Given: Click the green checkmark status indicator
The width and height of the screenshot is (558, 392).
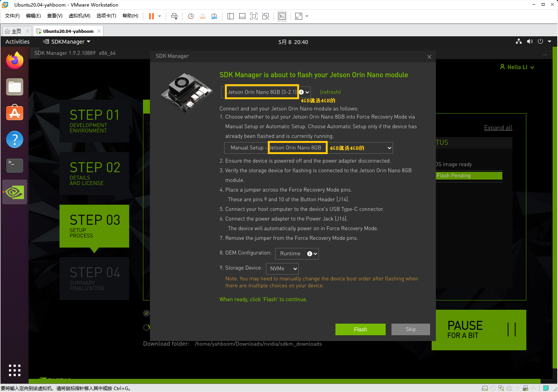Looking at the screenshot, I should tap(146, 313).
